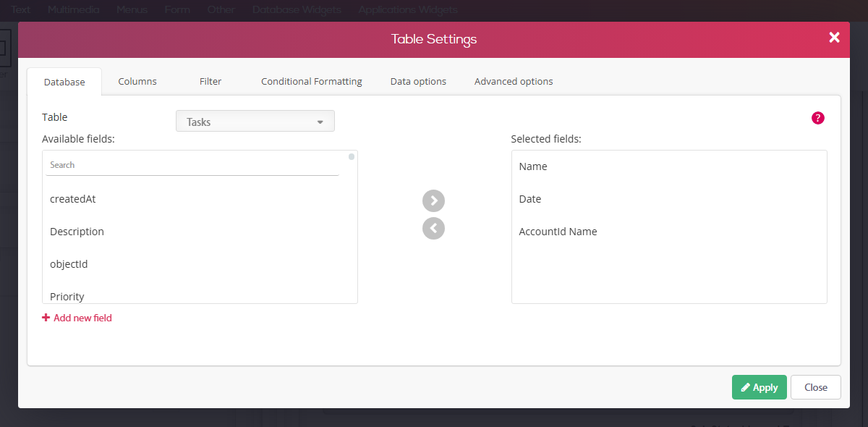Viewport: 868px width, 427px height.
Task: Focus the available fields Search box
Action: coord(192,165)
